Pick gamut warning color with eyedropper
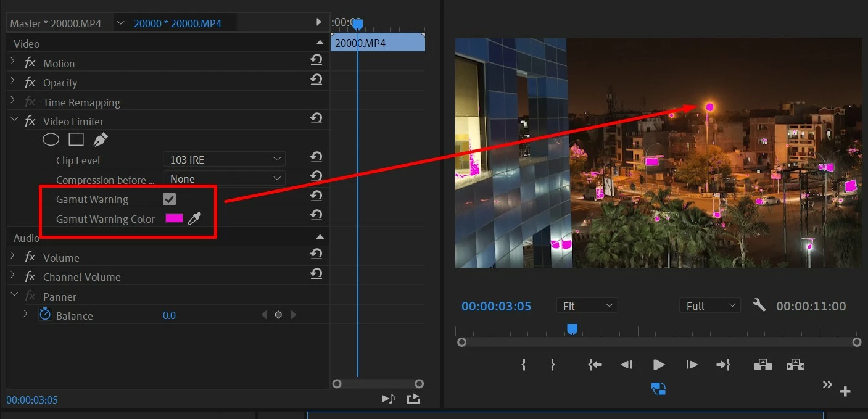Screen dimensions: 868x419 coord(194,218)
